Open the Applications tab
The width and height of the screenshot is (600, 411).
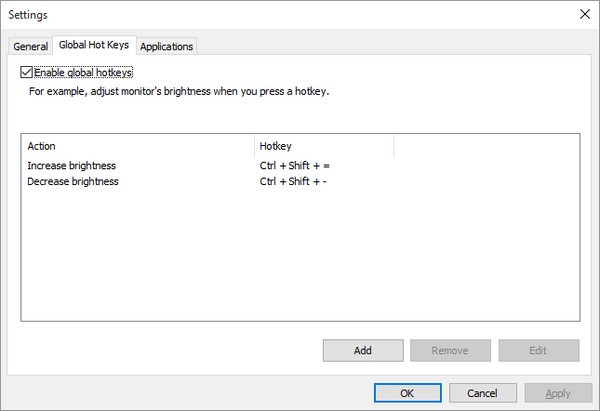click(167, 46)
